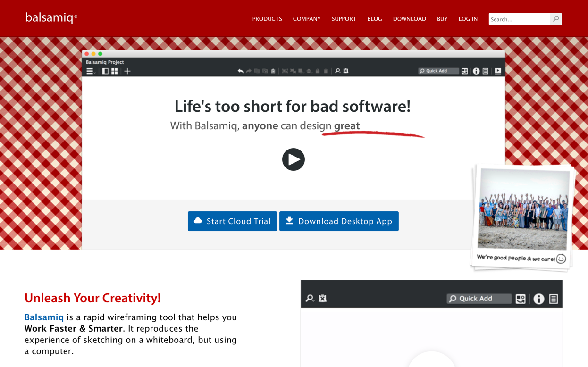Click the Unleash Your Creativity heading

click(92, 298)
